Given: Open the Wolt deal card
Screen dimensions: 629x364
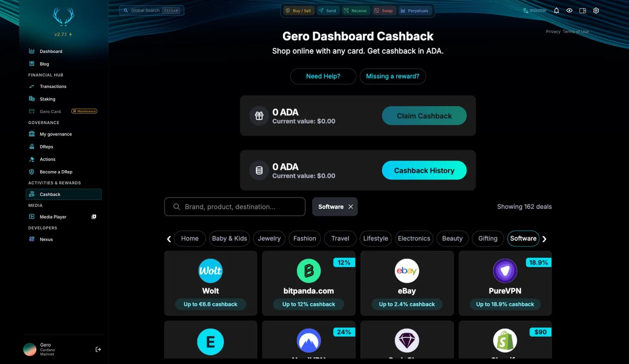Looking at the screenshot, I should click(x=211, y=283).
